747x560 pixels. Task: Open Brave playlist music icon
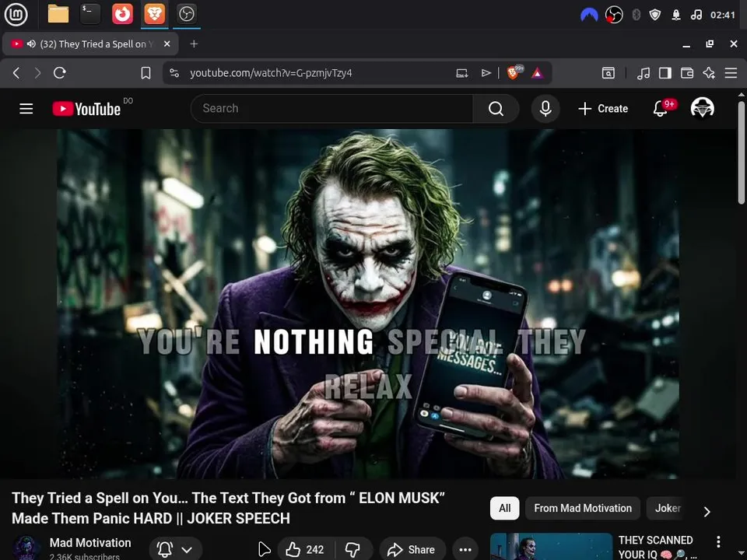point(644,73)
